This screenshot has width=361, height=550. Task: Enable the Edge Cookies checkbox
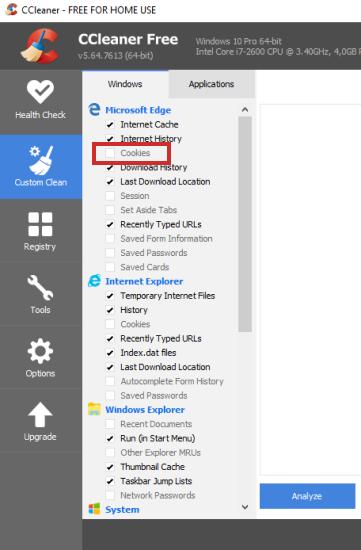pyautogui.click(x=110, y=153)
